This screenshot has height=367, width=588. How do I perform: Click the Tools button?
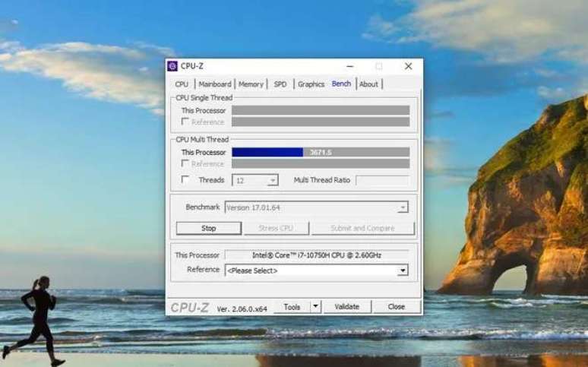coord(292,306)
